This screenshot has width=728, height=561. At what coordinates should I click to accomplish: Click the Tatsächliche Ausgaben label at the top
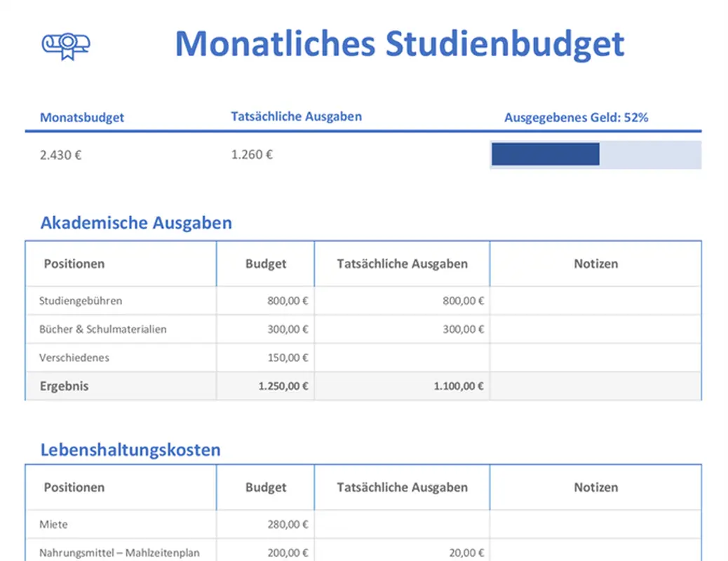tap(295, 116)
